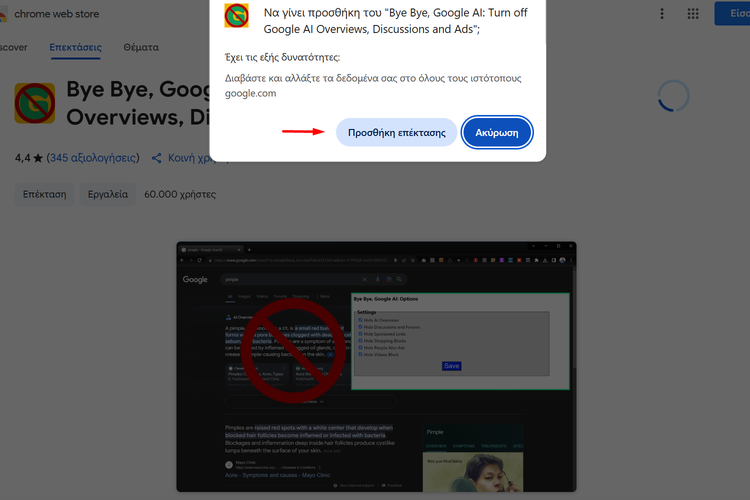
Task: Click the star next to the 4,4 rating
Action: tap(37, 158)
